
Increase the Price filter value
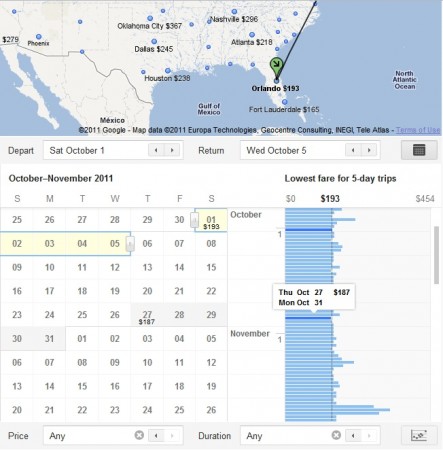[x=172, y=436]
